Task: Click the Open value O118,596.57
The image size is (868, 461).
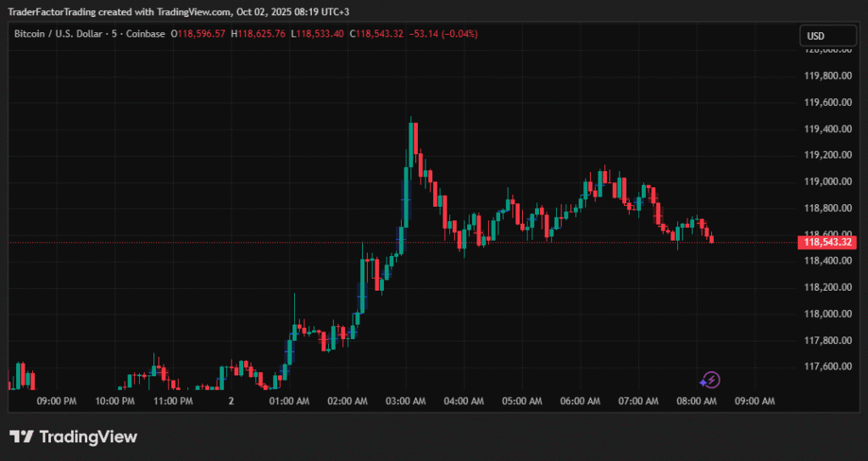Action: coord(198,34)
